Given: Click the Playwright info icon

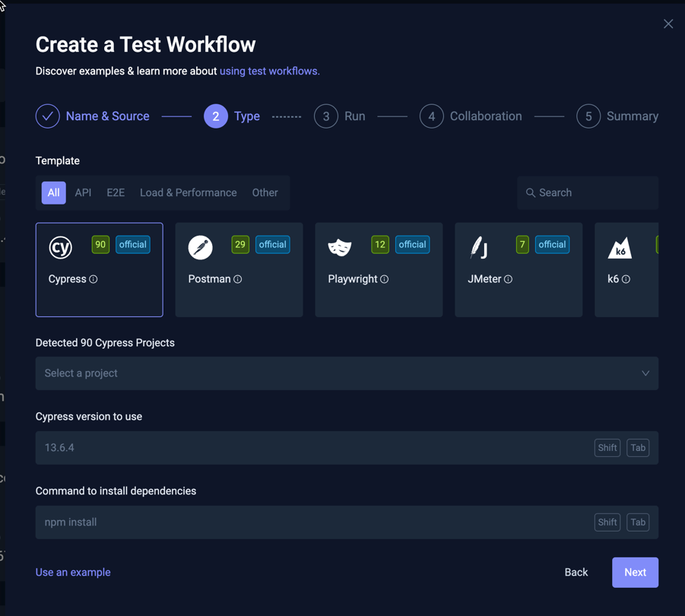Looking at the screenshot, I should (384, 279).
